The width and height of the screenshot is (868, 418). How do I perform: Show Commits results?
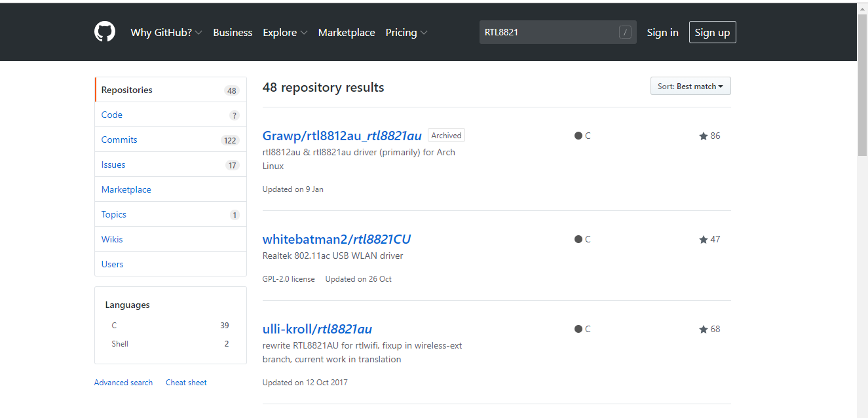pos(170,140)
